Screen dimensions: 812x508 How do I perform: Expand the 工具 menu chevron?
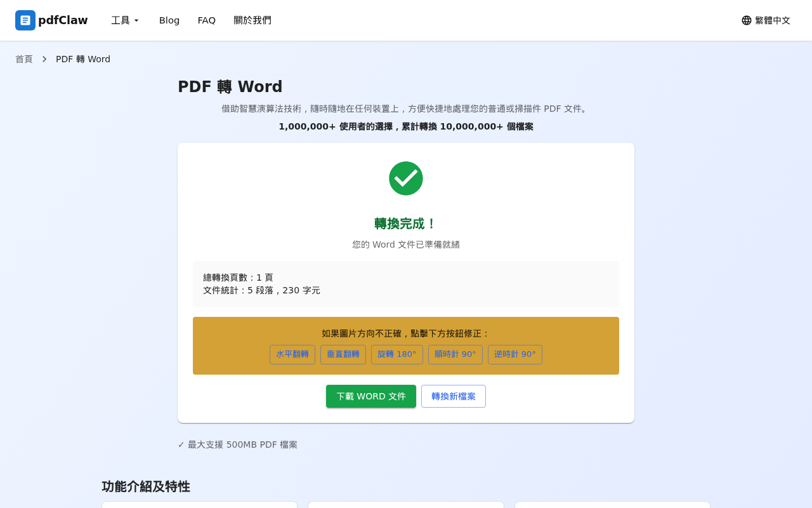(x=136, y=20)
